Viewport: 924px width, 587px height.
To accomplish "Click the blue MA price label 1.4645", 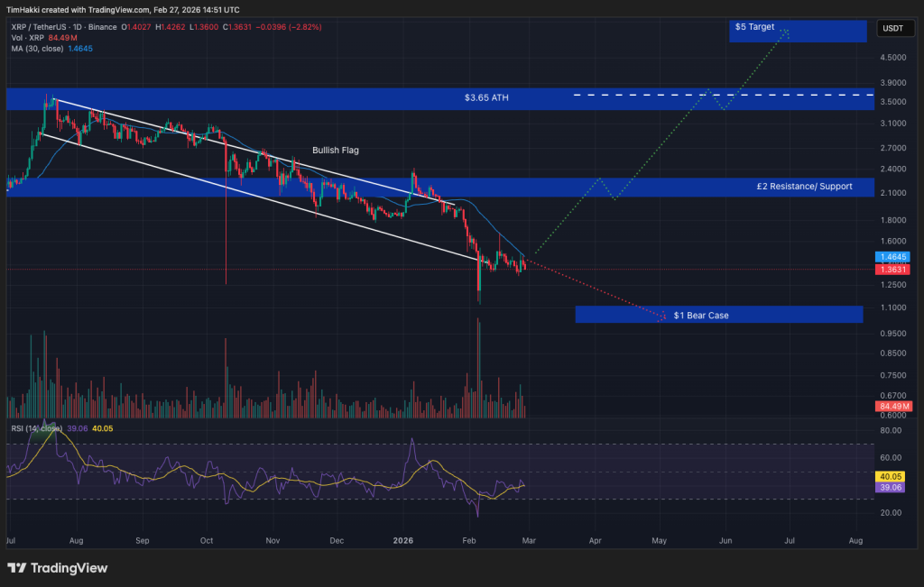I will coord(892,256).
